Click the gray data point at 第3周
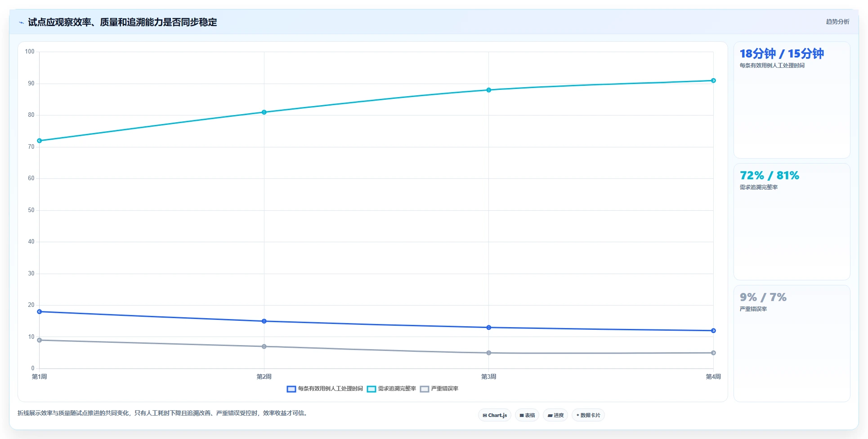 click(x=489, y=353)
